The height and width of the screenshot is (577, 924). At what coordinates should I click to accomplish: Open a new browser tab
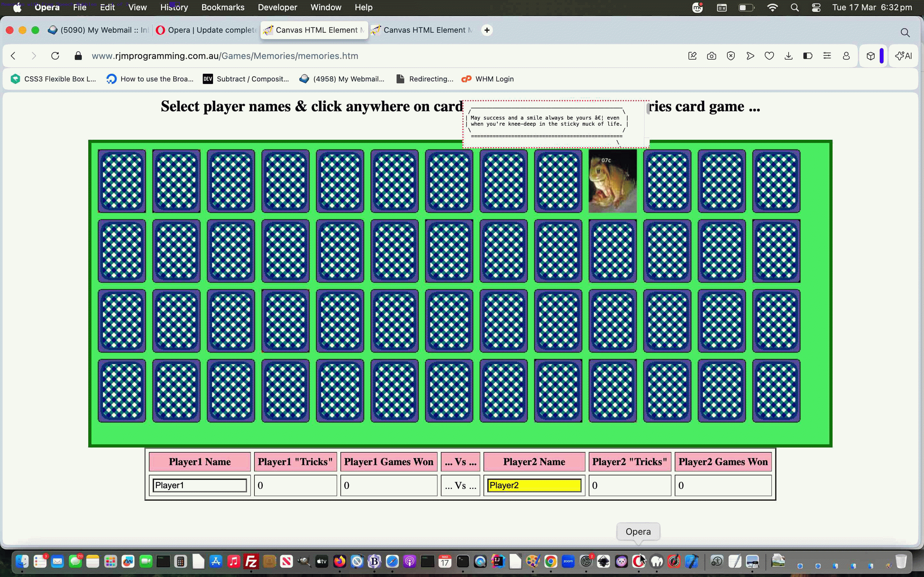tap(487, 30)
